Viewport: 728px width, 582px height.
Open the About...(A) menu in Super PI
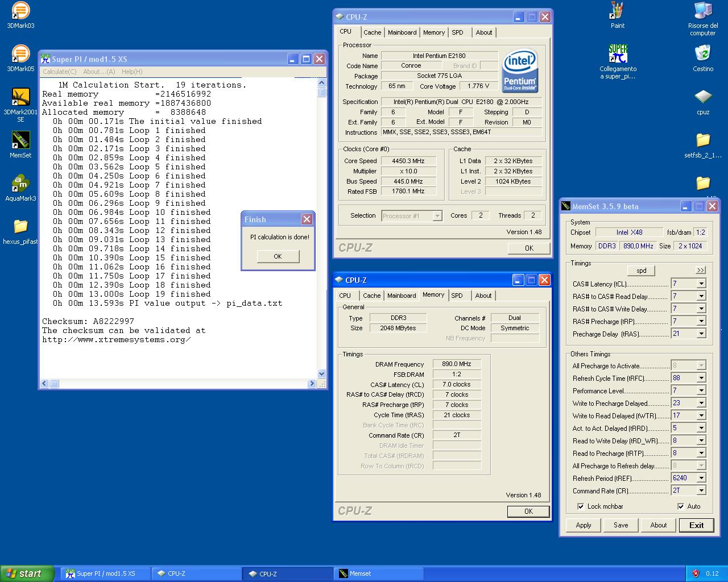point(99,72)
